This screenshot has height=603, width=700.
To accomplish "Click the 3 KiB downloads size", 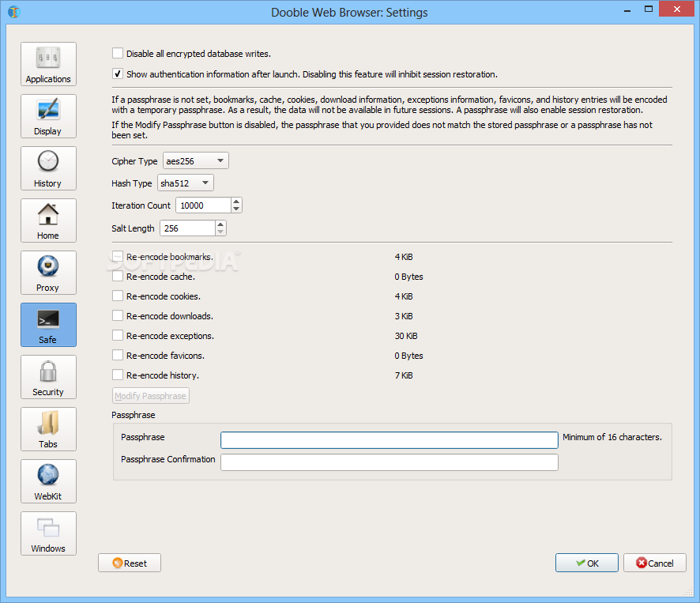I will tap(404, 316).
